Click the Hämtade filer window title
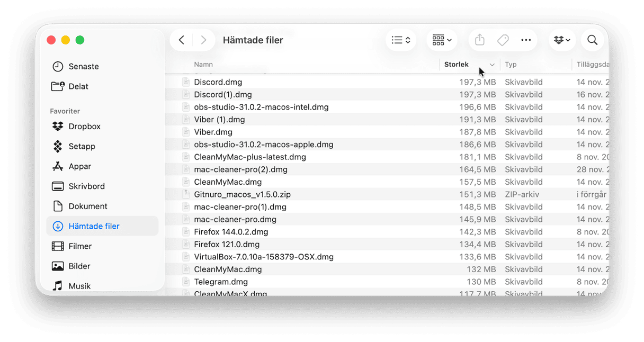This screenshot has width=644, height=342. pos(253,40)
